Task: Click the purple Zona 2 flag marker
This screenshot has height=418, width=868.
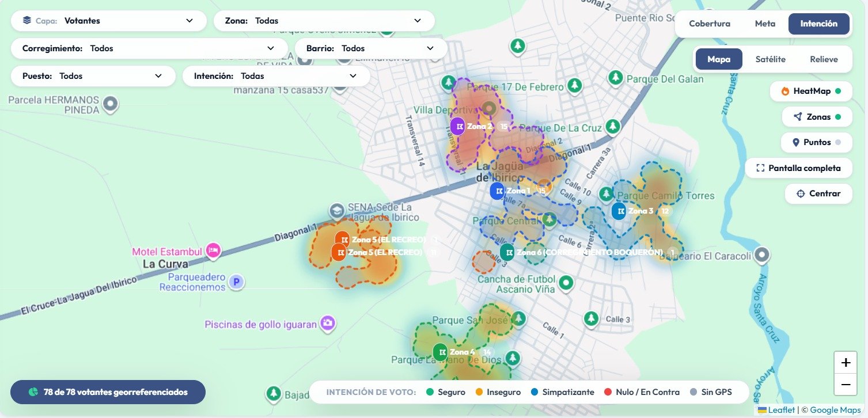Action: (458, 126)
